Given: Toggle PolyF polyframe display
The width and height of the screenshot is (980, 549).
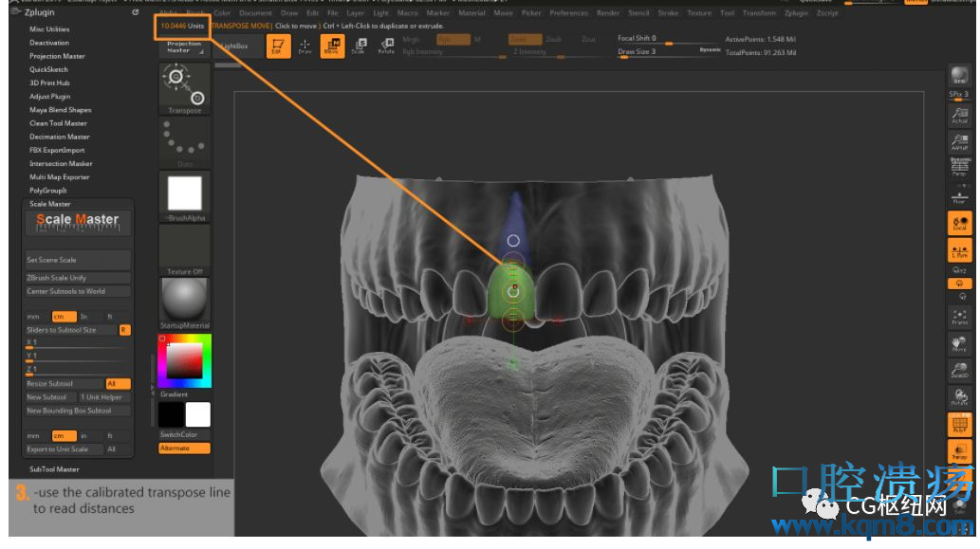Looking at the screenshot, I should (959, 425).
